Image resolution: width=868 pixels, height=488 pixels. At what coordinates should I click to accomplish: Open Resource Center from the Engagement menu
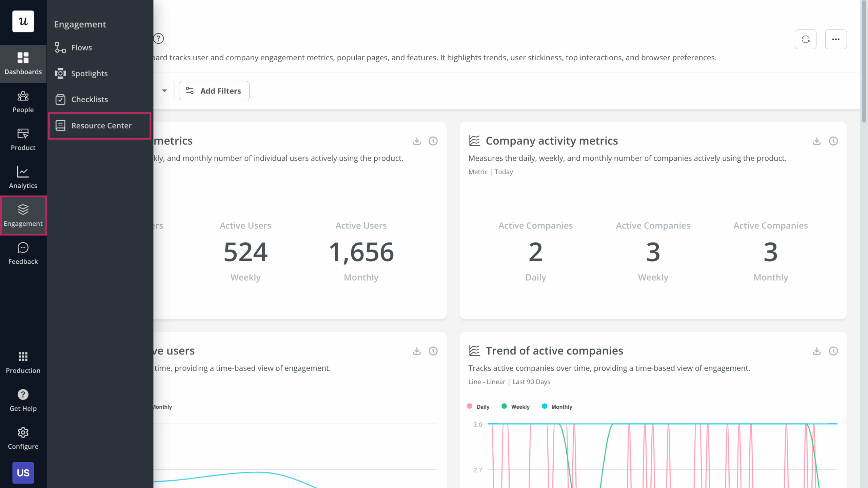(x=101, y=126)
